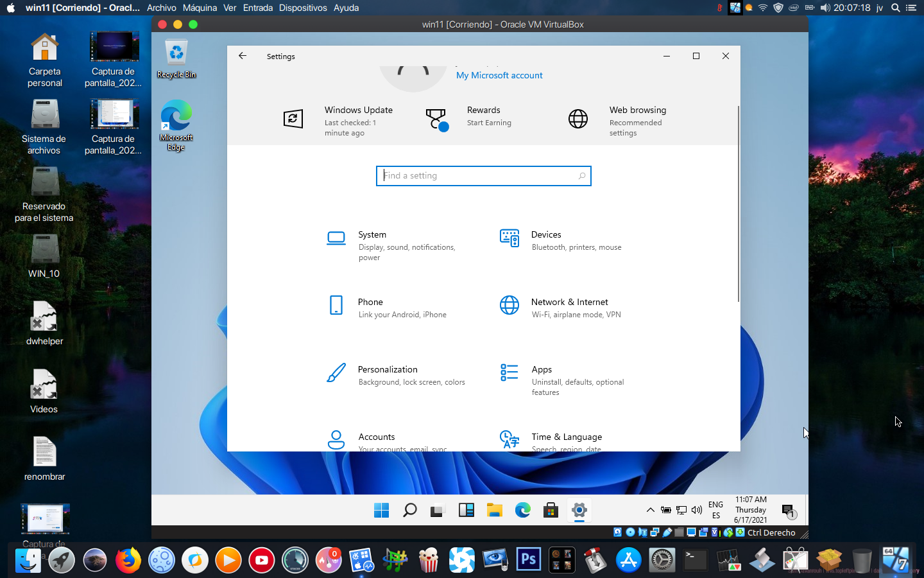Open Widgets panel from taskbar

[x=466, y=510]
